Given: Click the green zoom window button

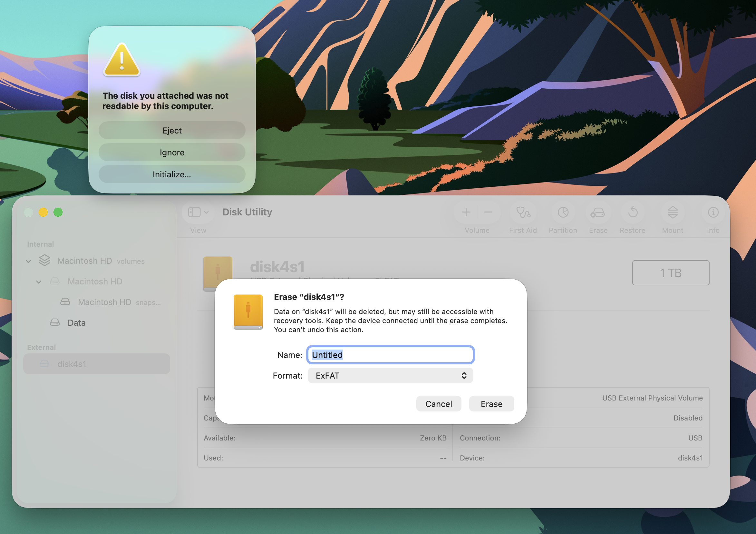Looking at the screenshot, I should [58, 212].
